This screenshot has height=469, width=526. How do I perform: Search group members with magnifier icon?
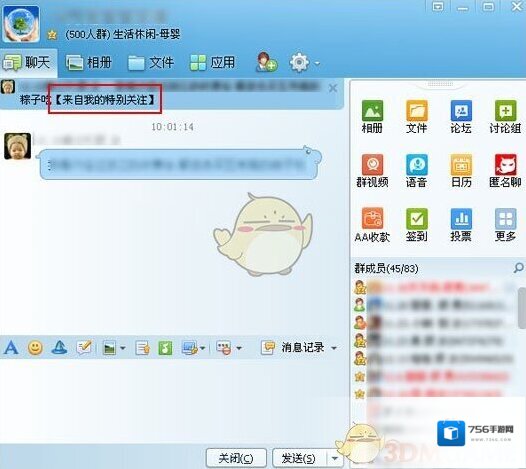518,268
